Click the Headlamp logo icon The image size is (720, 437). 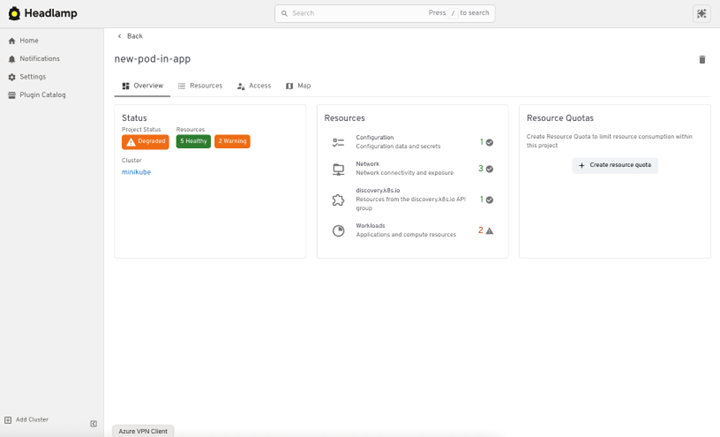pos(14,14)
